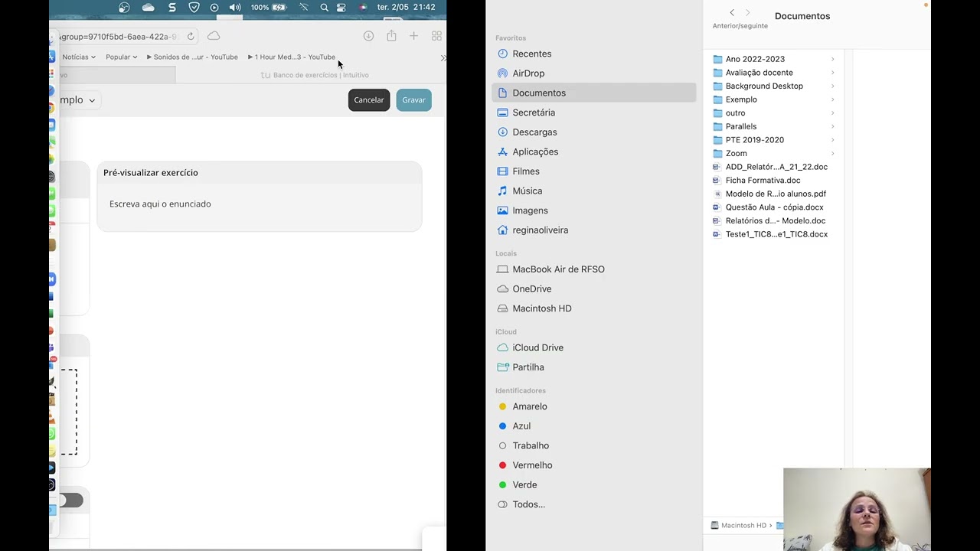
Task: Select file Questão Aula - cópia.docx
Action: (773, 207)
